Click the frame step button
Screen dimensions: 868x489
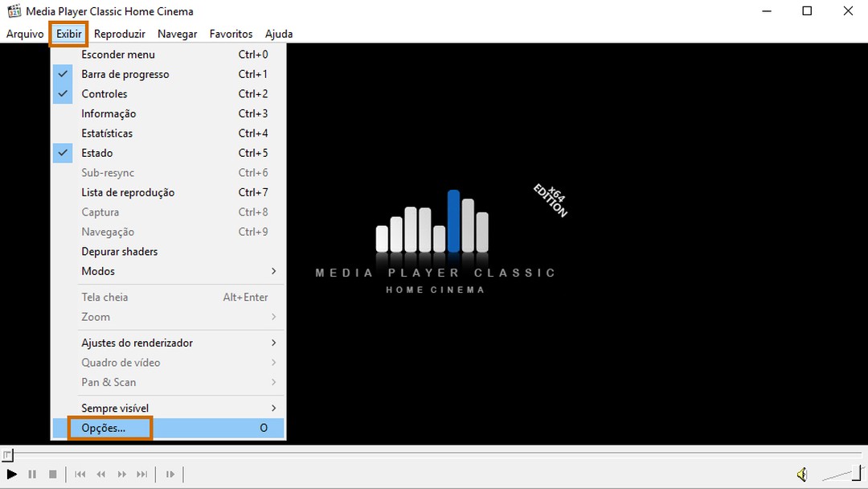tap(170, 475)
